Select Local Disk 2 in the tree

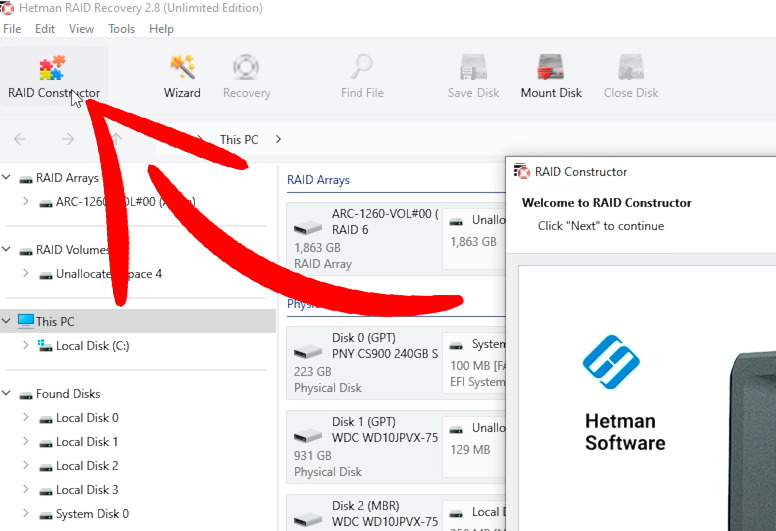(87, 466)
